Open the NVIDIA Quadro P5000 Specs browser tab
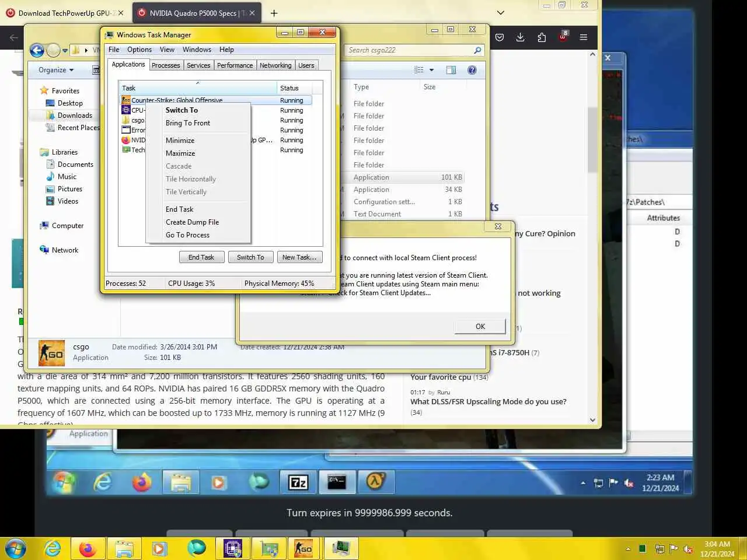The height and width of the screenshot is (560, 747). pyautogui.click(x=197, y=13)
